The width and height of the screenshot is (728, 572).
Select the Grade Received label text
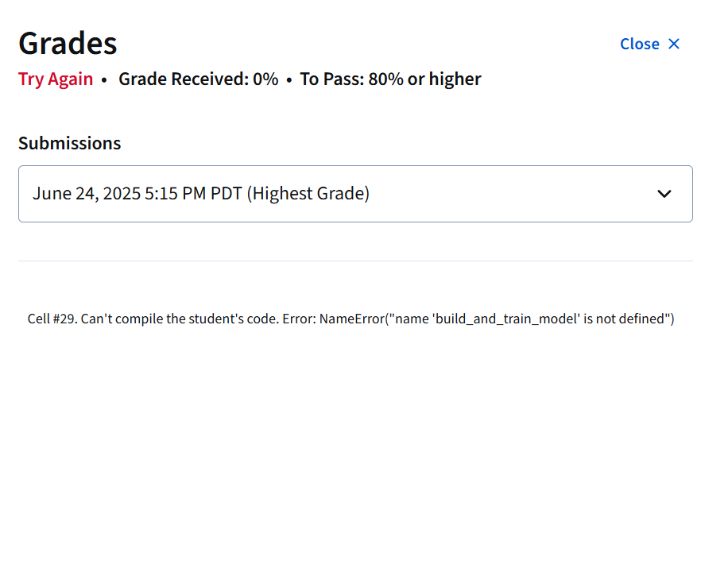pyautogui.click(x=184, y=79)
